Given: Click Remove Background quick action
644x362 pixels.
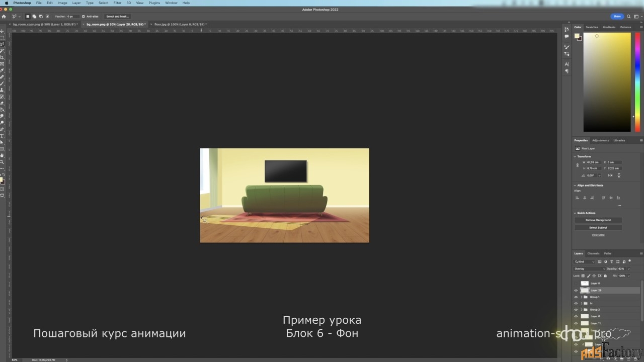Looking at the screenshot, I should (598, 220).
